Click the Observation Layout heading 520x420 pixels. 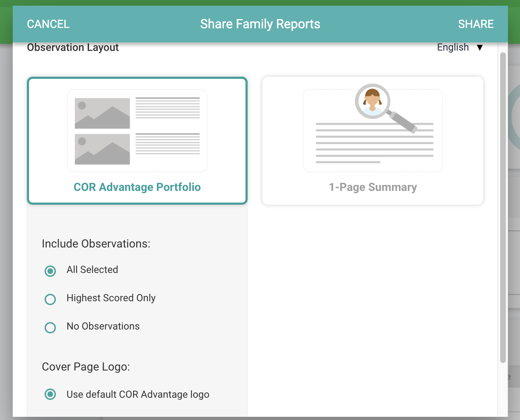point(73,47)
